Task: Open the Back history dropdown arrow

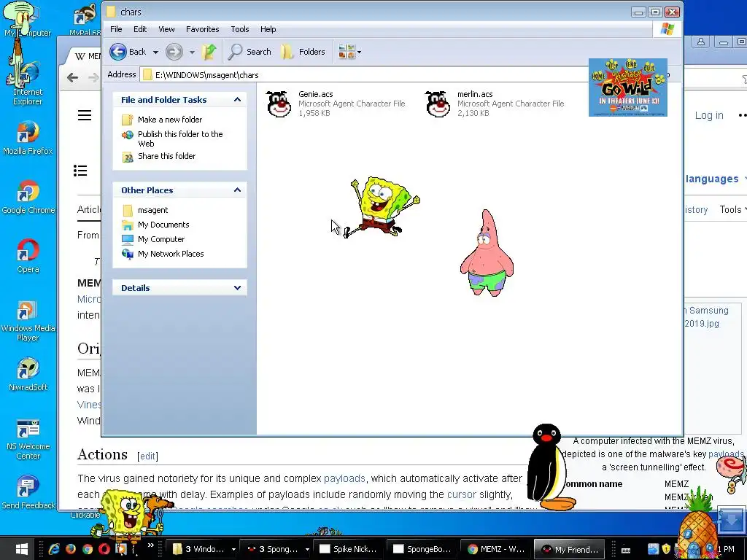Action: tap(155, 52)
